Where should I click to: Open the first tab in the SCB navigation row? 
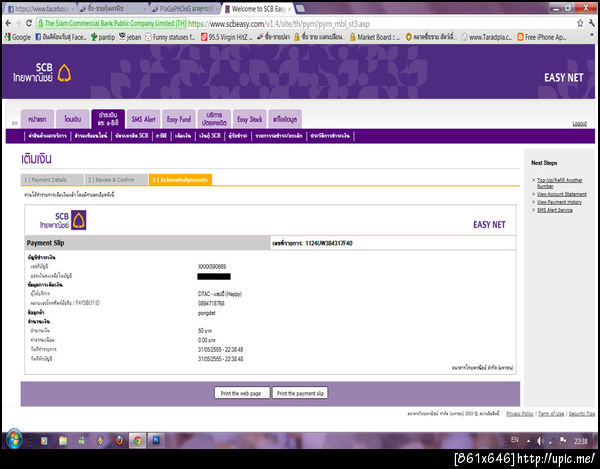click(37, 119)
